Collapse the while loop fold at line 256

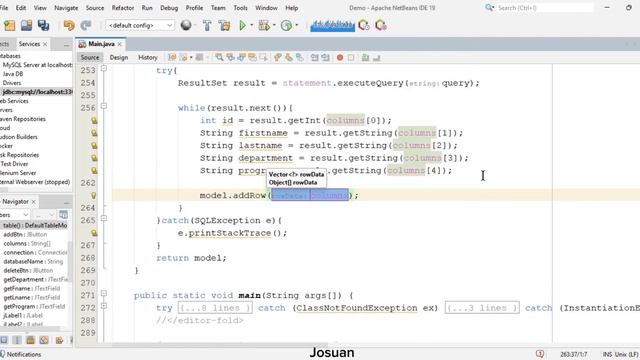coord(104,106)
